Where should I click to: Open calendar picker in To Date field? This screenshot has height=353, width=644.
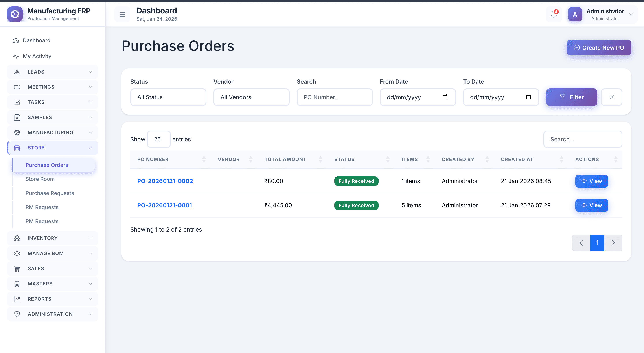point(528,97)
